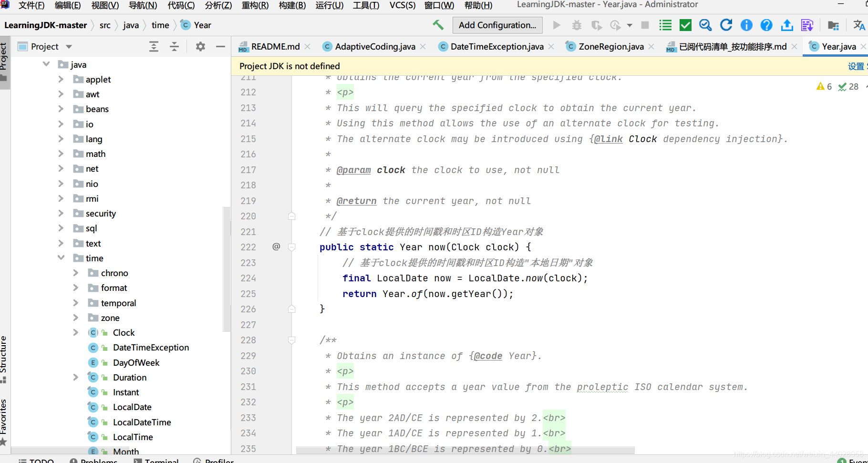
Task: Click the Profiler run icon
Action: 615,25
